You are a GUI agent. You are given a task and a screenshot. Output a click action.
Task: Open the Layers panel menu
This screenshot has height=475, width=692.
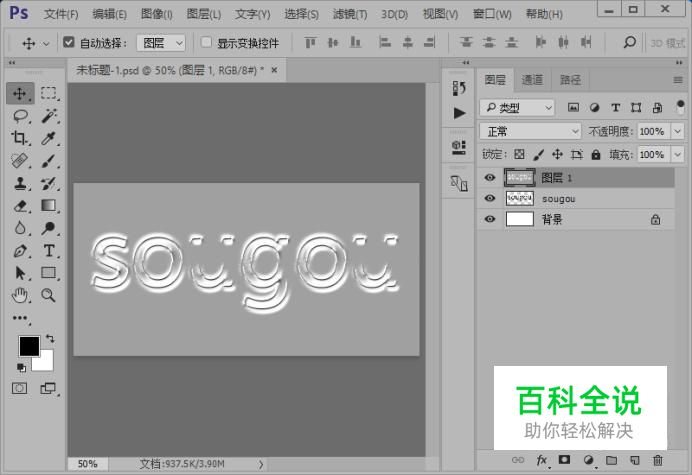(x=678, y=80)
